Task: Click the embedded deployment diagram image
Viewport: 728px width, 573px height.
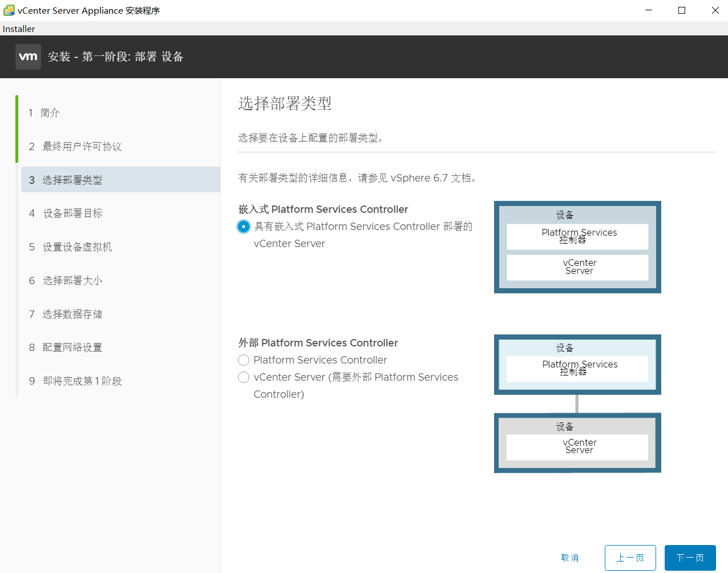Action: point(577,247)
